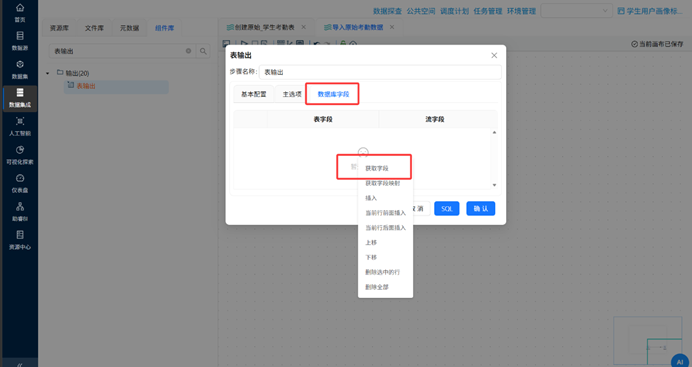Image resolution: width=692 pixels, height=367 pixels.
Task: Click the 流字段 column header
Action: [435, 119]
